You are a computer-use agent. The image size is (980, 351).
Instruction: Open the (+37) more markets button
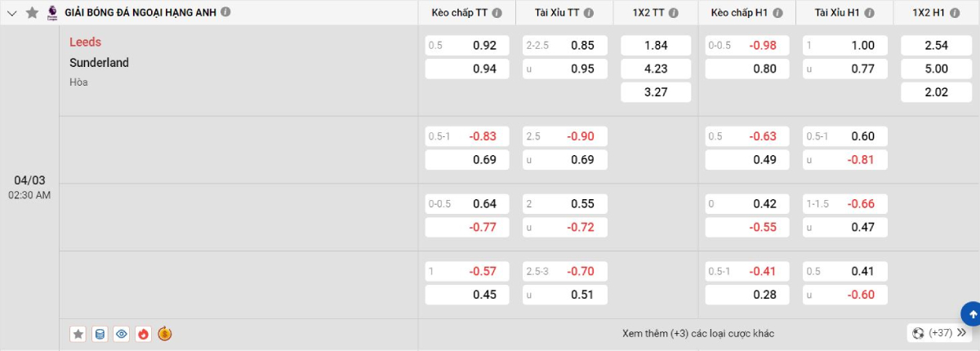pyautogui.click(x=940, y=333)
